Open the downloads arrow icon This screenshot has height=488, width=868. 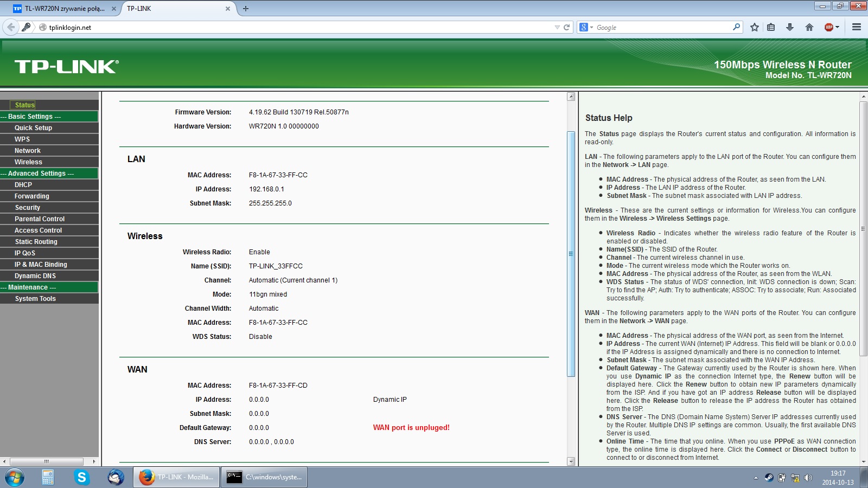tap(790, 27)
